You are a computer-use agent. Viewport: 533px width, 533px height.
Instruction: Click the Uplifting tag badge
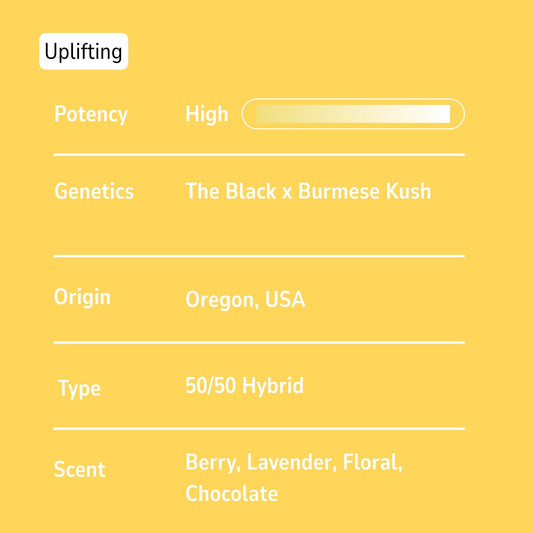[84, 51]
